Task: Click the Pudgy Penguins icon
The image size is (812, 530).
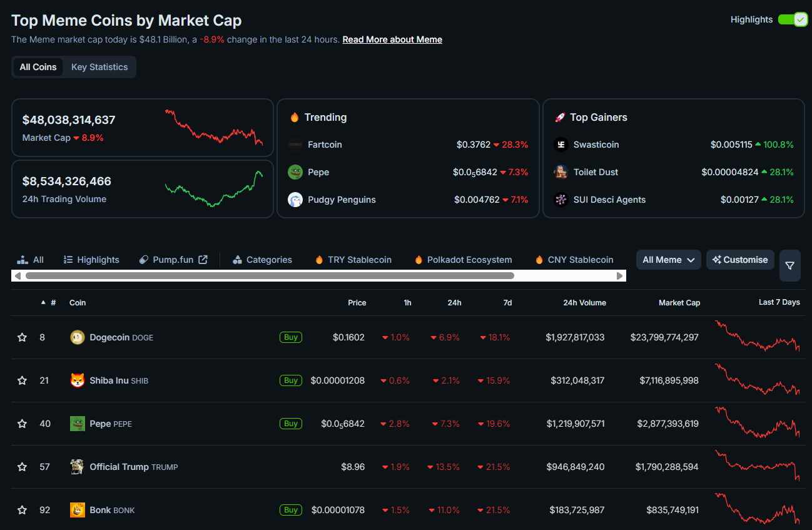Action: point(295,200)
